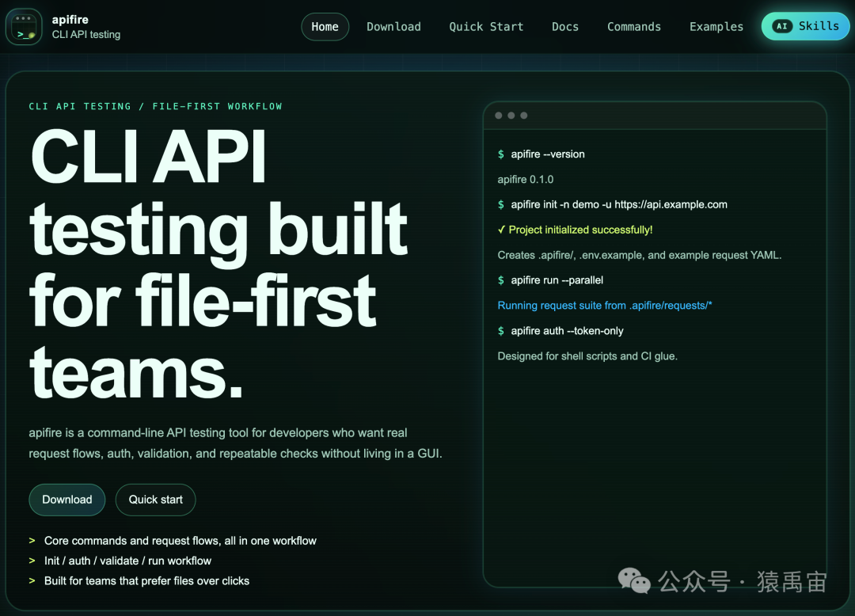Click the 'CLI API TESTING / FILE-FIRST WORKFLOW' label

point(155,105)
